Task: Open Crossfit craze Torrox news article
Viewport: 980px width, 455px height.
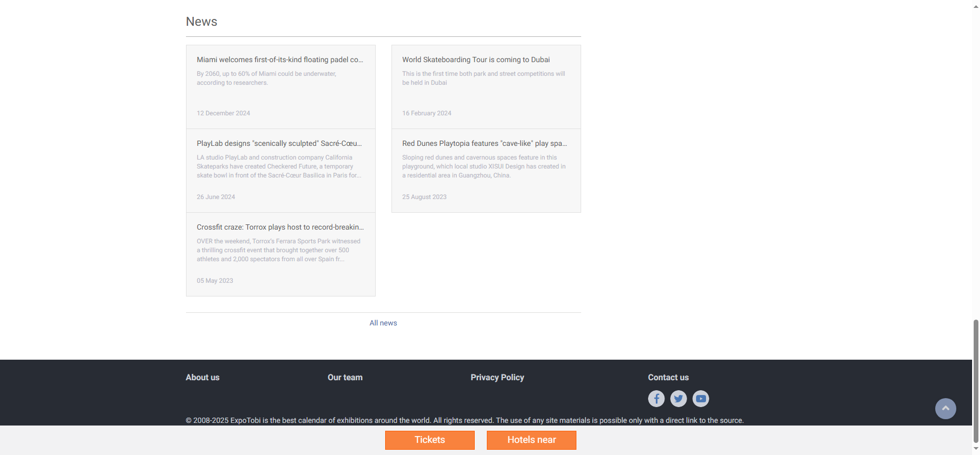Action: coord(280,227)
